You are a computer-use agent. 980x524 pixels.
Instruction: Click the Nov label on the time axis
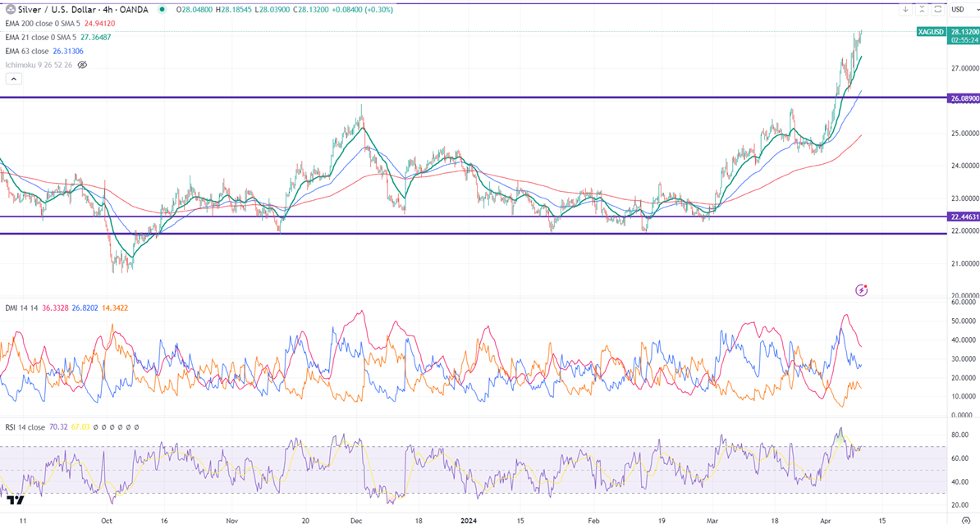[232, 520]
